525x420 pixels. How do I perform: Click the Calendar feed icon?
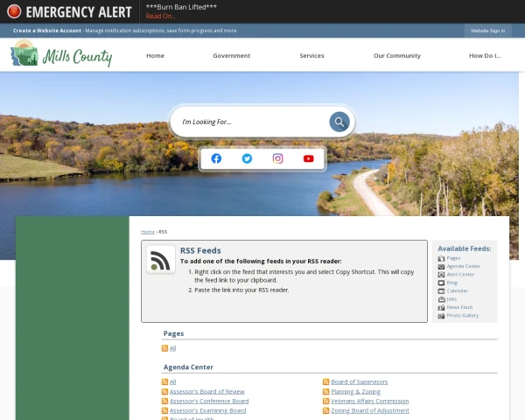[441, 291]
